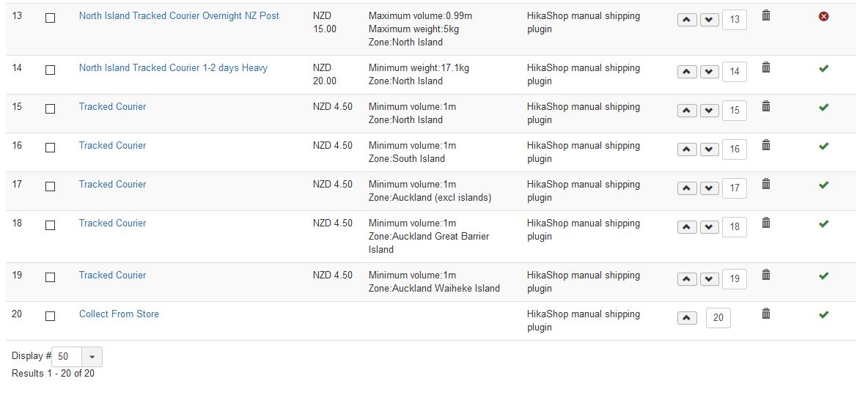Select checkbox for row 13
The height and width of the screenshot is (403, 868).
point(51,18)
